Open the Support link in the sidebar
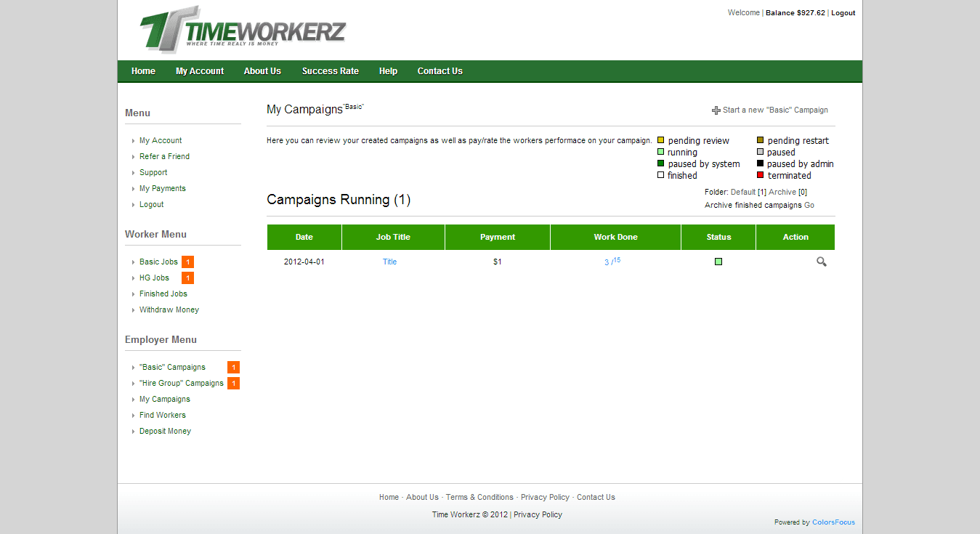The height and width of the screenshot is (534, 980). tap(153, 173)
